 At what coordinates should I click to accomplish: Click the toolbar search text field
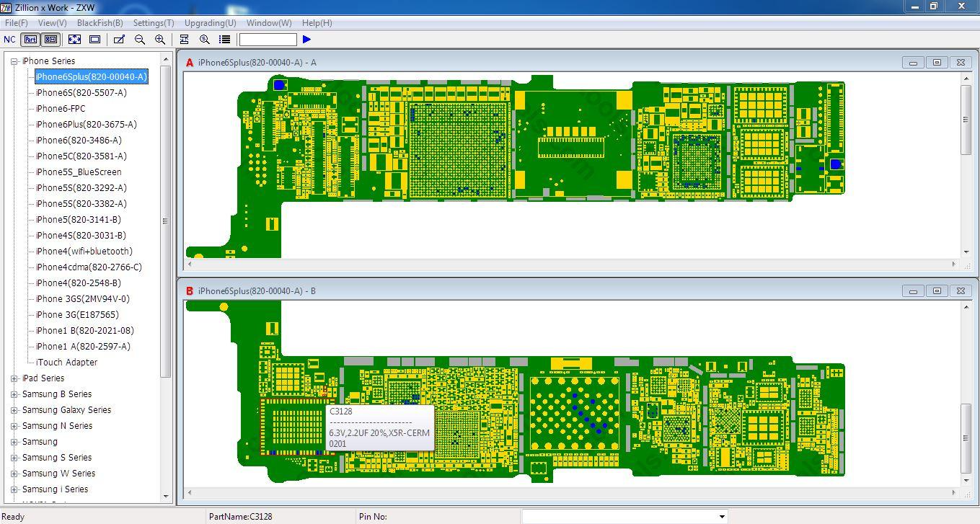click(x=268, y=40)
